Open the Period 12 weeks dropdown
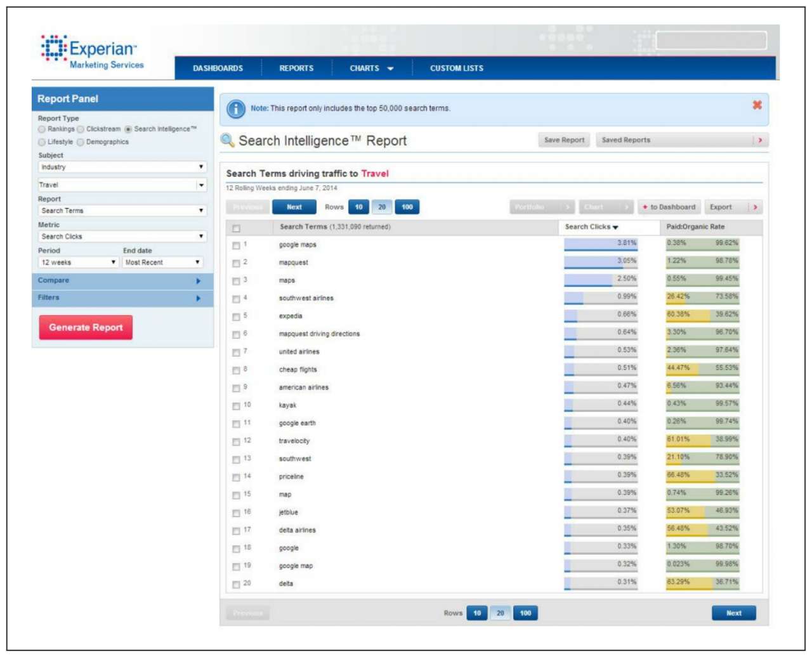Viewport: 812px width, 657px height. pos(79,263)
